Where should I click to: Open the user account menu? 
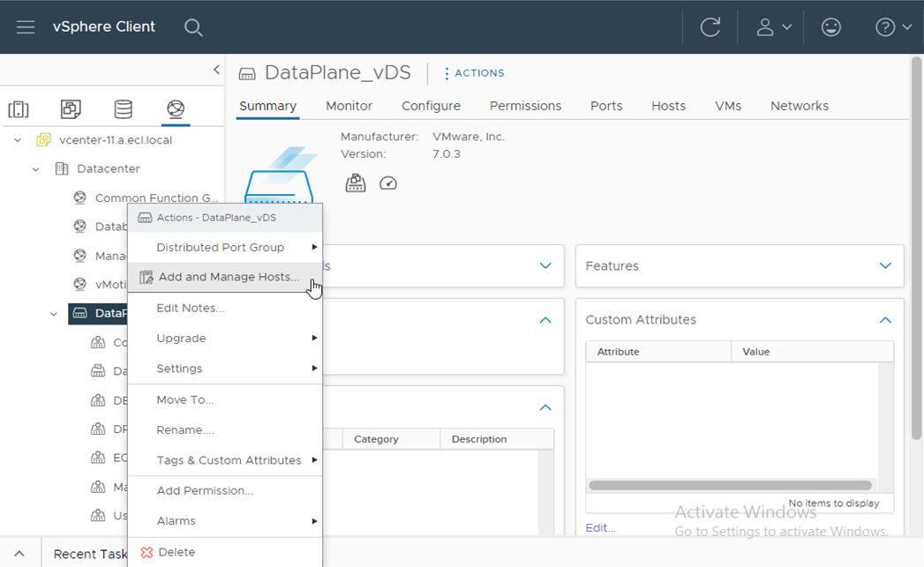coord(773,27)
